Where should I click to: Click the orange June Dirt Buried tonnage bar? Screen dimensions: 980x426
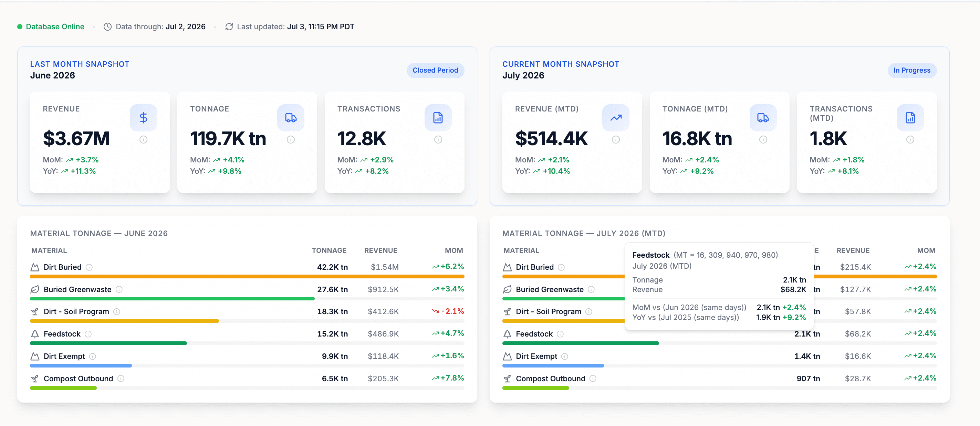(247, 277)
